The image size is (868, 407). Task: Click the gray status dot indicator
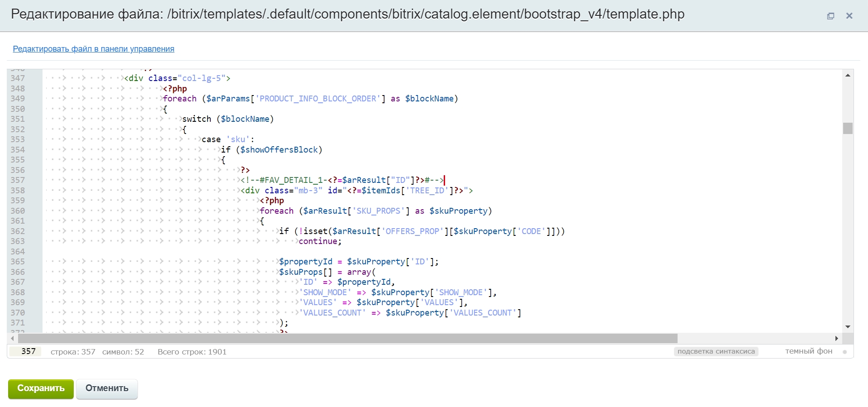tap(844, 352)
